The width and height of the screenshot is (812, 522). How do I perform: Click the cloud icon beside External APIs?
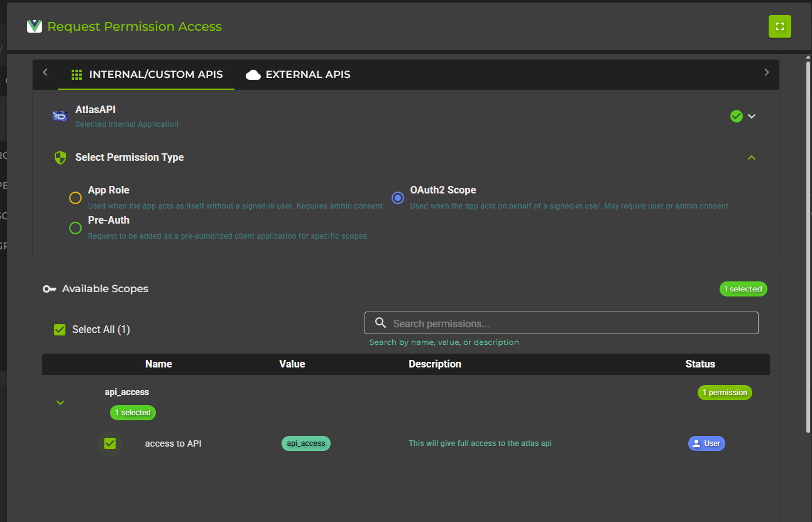[x=253, y=74]
